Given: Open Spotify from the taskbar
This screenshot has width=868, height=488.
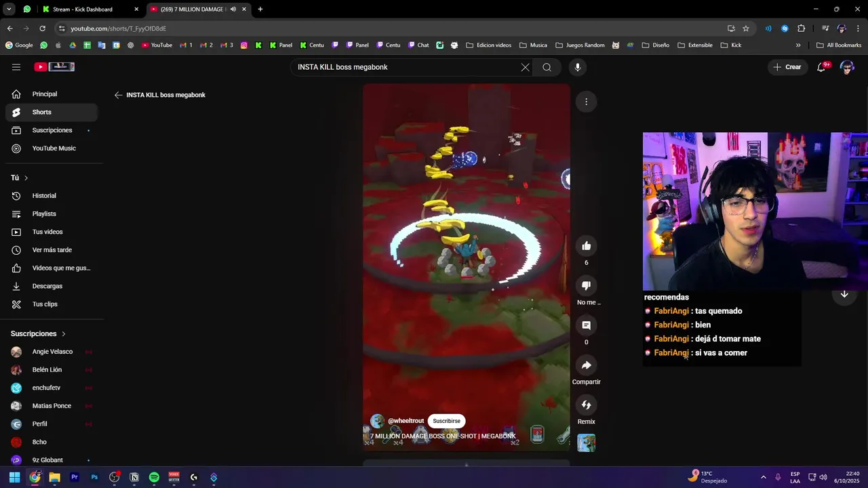Looking at the screenshot, I should (x=154, y=477).
